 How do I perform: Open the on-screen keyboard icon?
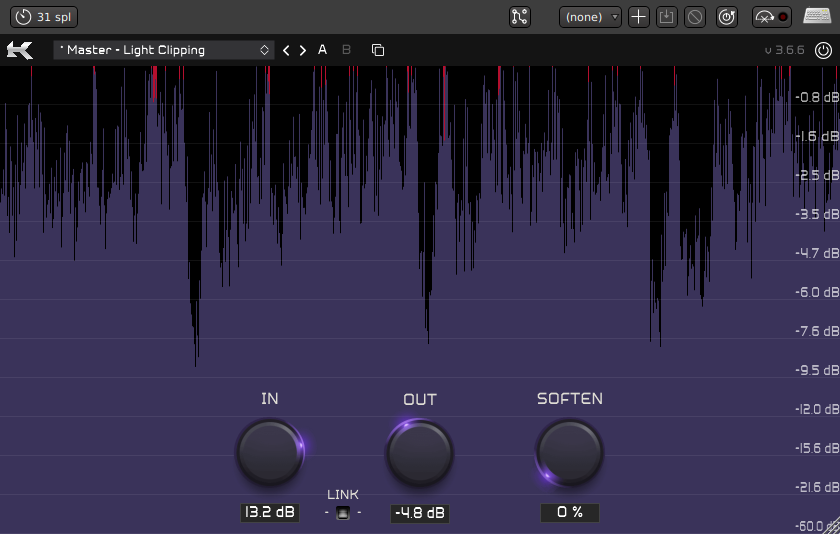tap(818, 17)
